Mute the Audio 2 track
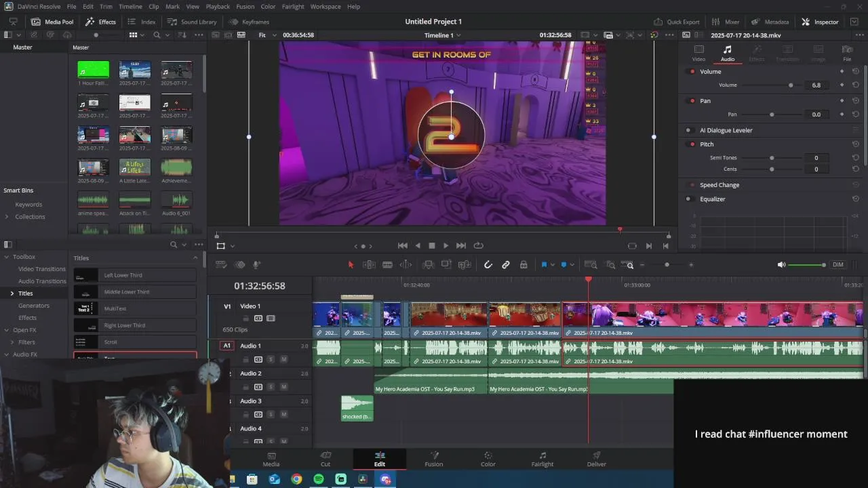Viewport: 868px width, 488px height. 283,387
